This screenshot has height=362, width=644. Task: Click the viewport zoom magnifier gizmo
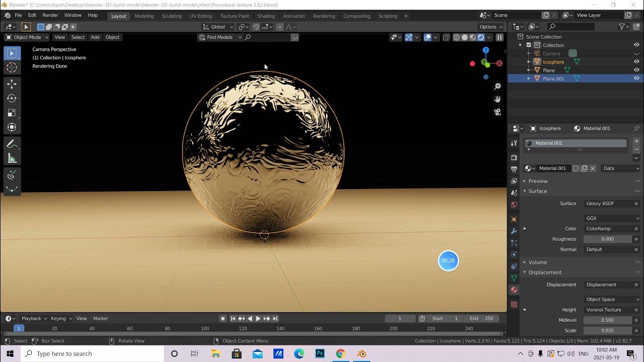coord(498,86)
